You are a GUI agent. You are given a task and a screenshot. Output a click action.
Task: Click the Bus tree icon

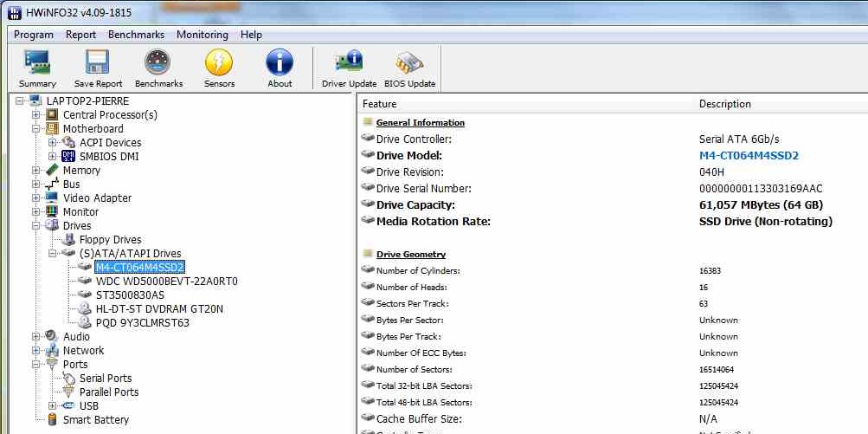(x=52, y=184)
